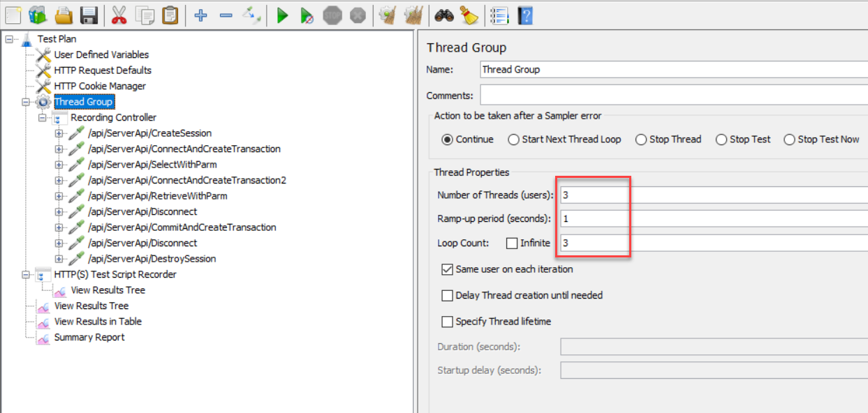Viewport: 868px width, 413px height.
Task: Select HTTP Cookie Manager tree item
Action: pyautogui.click(x=100, y=87)
